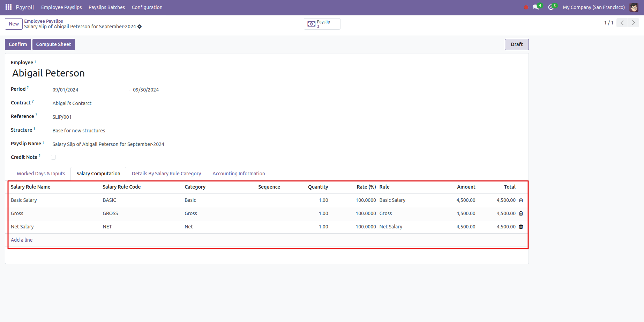This screenshot has width=644, height=322.
Task: Toggle the Credit Note checkbox
Action: pos(53,157)
